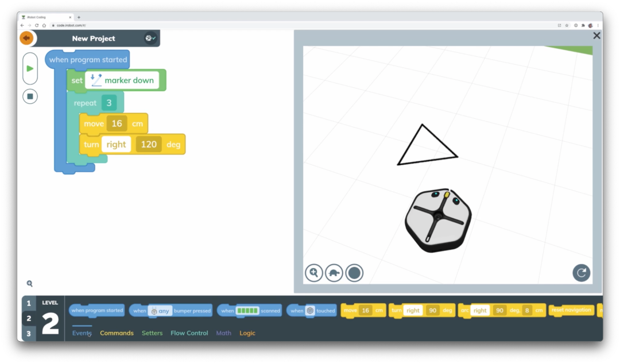The width and height of the screenshot is (620, 364).
Task: Stop the program with the square stop button
Action: click(x=30, y=96)
